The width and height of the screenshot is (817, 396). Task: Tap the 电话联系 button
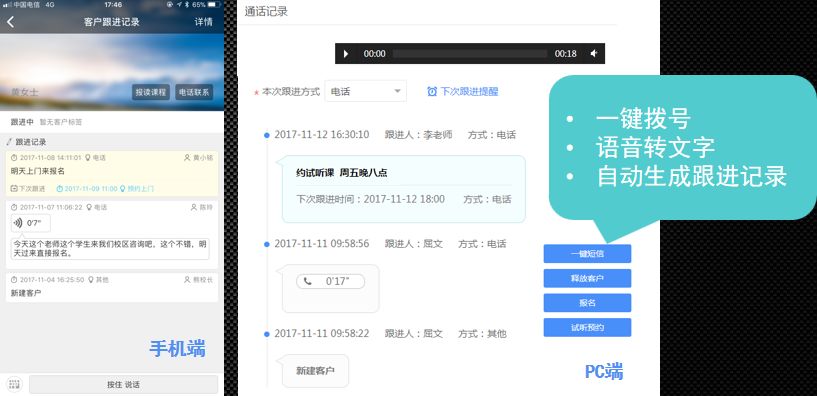[194, 92]
